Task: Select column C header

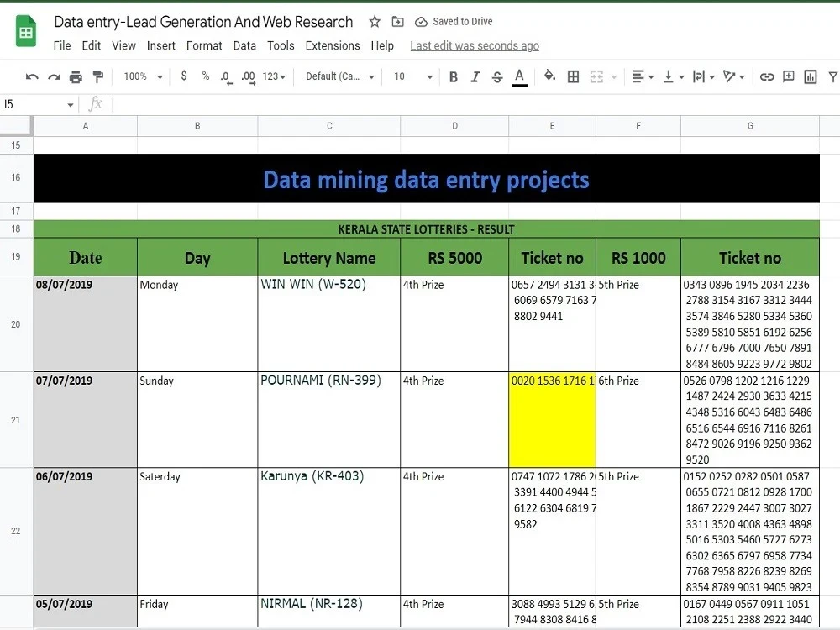Action: click(x=329, y=126)
